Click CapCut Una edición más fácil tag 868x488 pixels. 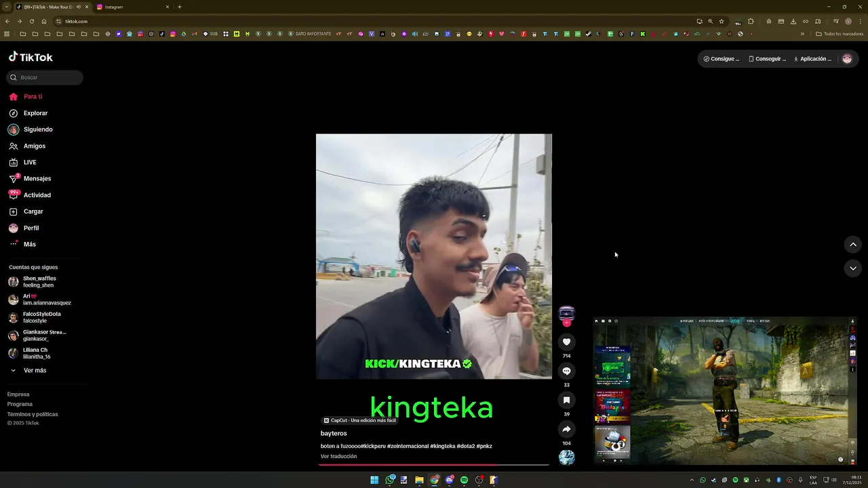[x=359, y=420]
